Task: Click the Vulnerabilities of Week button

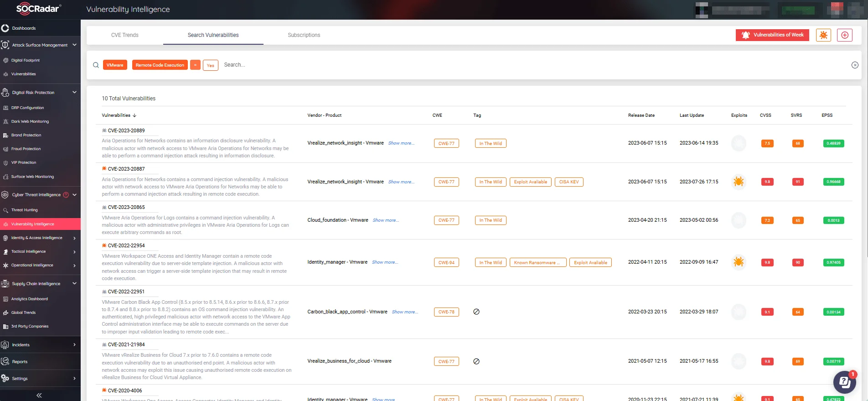Action: [772, 35]
